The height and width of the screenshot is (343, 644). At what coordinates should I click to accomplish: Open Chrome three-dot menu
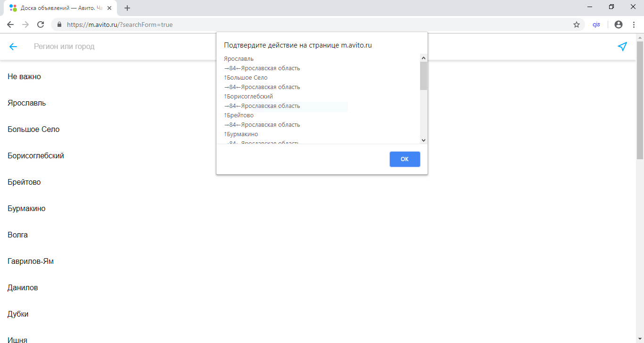[x=634, y=24]
